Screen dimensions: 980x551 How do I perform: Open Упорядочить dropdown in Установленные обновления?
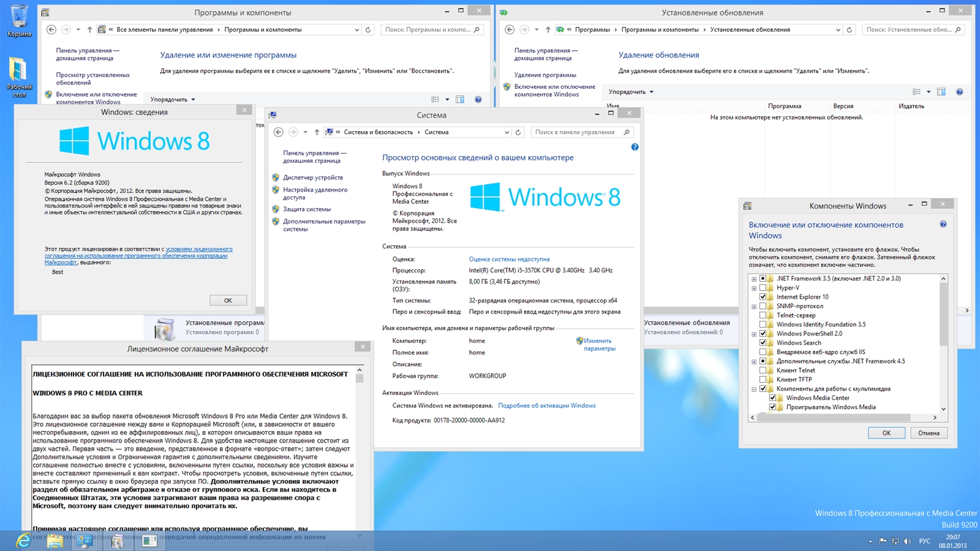(631, 92)
